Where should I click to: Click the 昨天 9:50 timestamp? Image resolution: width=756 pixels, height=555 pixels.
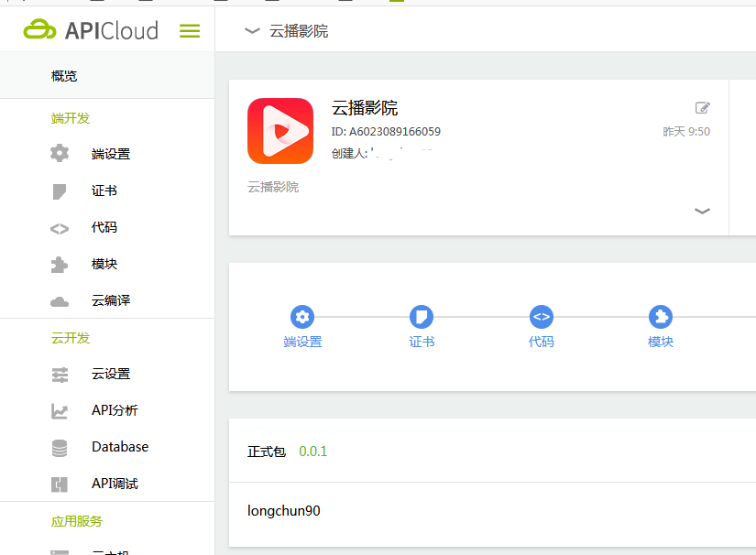(686, 132)
